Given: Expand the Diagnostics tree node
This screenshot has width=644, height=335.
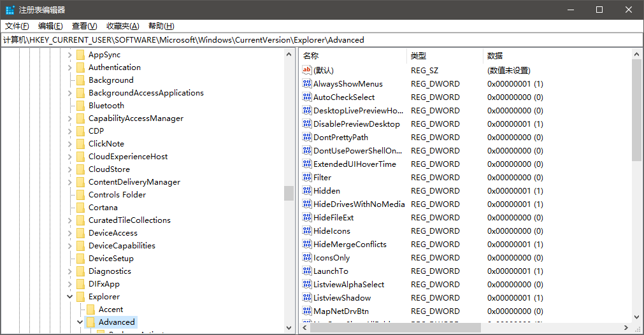Looking at the screenshot, I should coord(69,271).
